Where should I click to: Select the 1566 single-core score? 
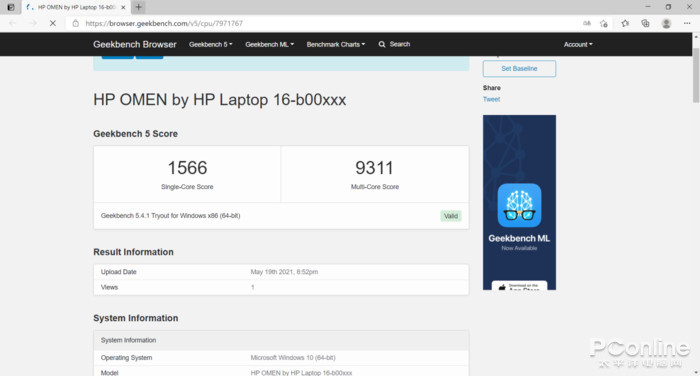click(187, 168)
